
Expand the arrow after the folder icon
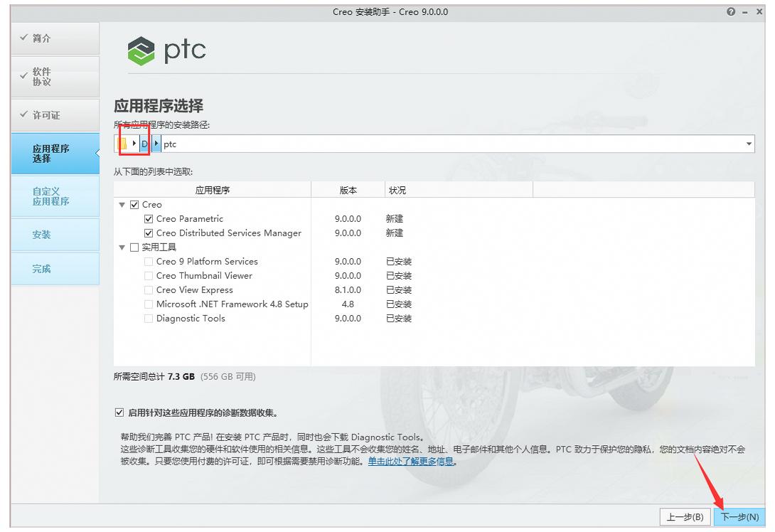(x=134, y=144)
